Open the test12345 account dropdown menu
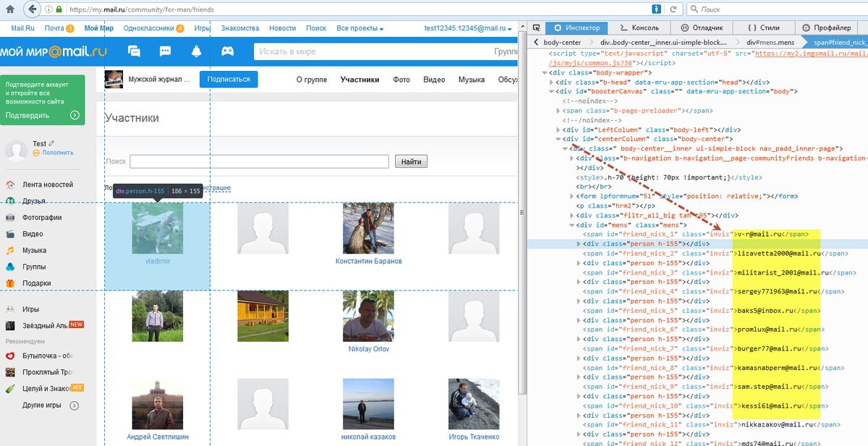 (x=468, y=28)
